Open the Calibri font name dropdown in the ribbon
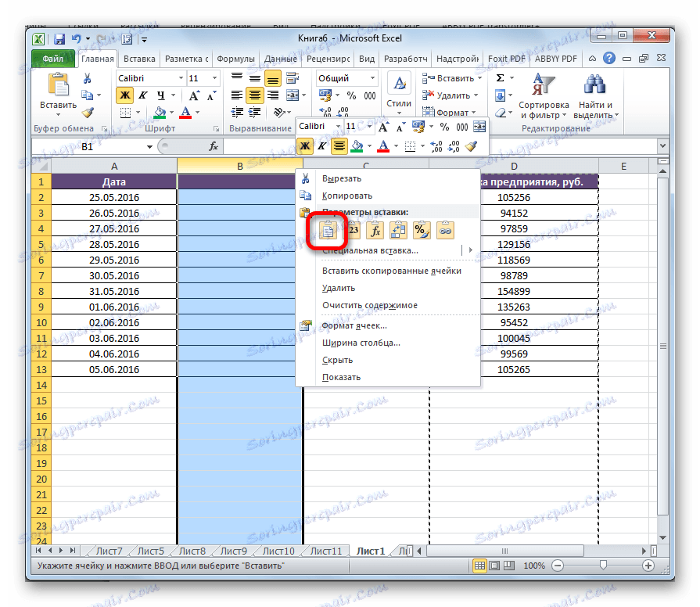Screen dimensions: 700x607 point(181,78)
